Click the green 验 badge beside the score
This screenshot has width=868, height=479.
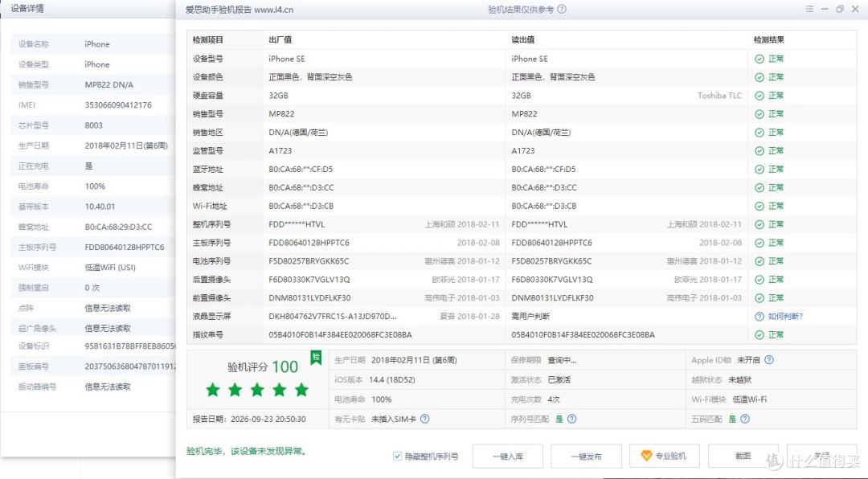click(316, 357)
